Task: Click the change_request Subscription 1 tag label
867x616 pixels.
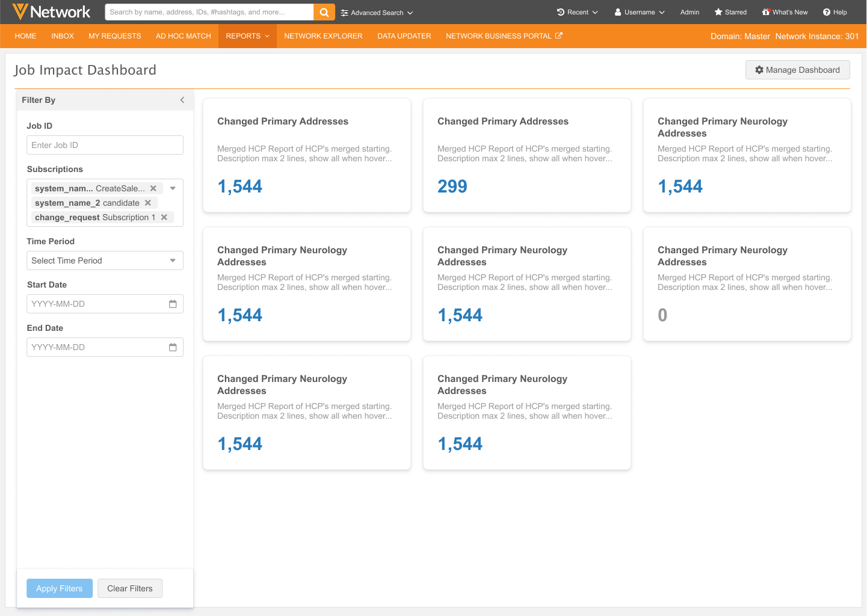Action: pos(95,217)
